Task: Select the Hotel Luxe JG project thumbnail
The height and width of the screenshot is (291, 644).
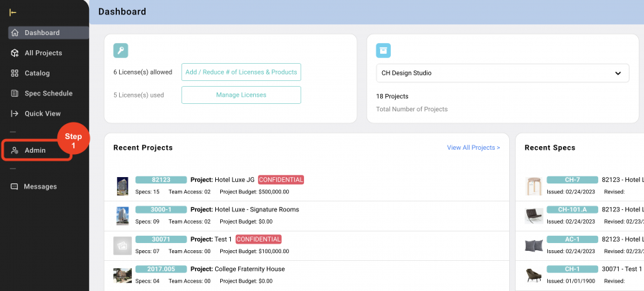Action: coord(122,186)
